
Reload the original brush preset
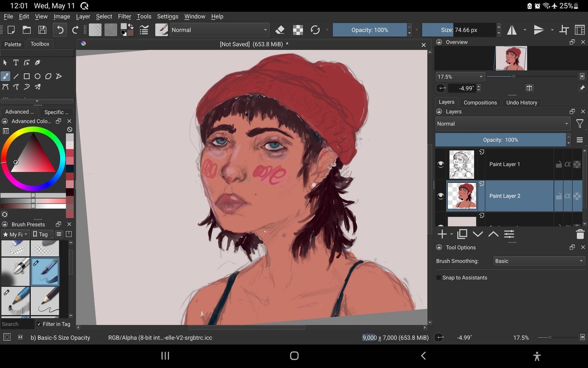(315, 30)
